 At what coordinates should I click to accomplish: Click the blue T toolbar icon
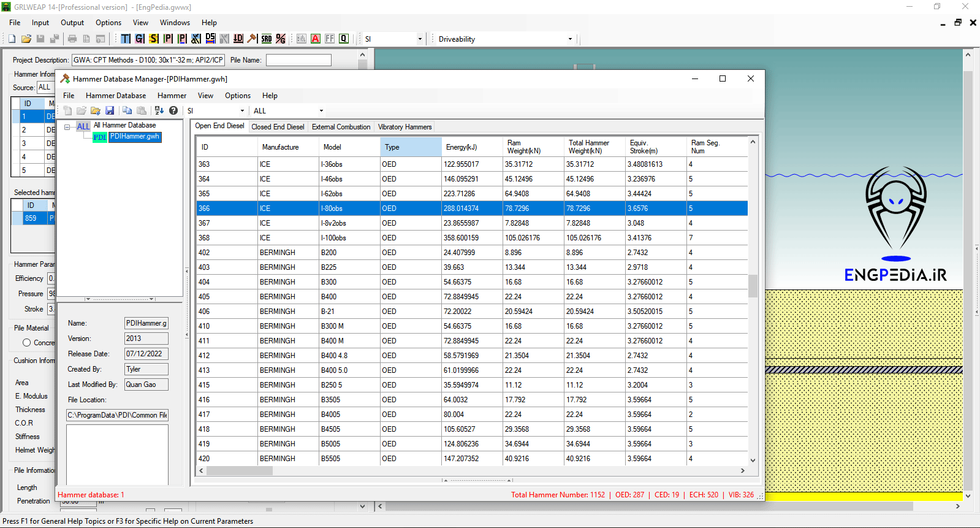(125, 39)
